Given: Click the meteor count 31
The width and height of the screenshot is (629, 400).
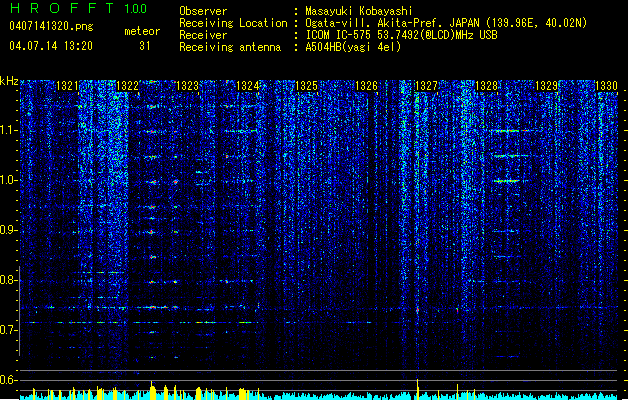Looking at the screenshot, I should 145,46.
